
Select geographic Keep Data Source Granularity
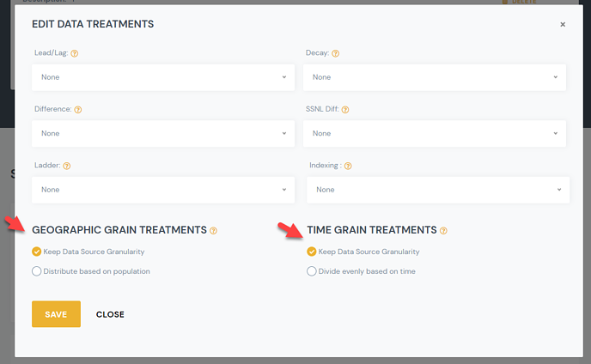(36, 252)
